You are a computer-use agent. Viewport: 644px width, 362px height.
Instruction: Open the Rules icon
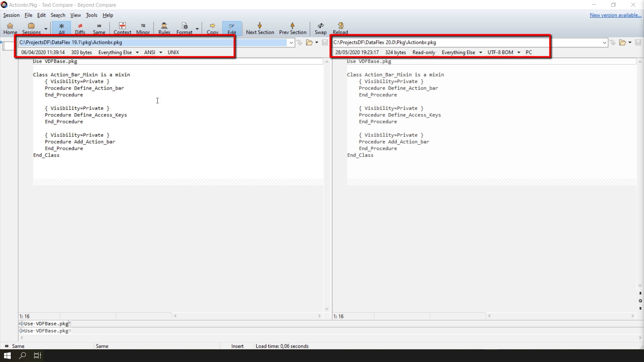tap(164, 28)
